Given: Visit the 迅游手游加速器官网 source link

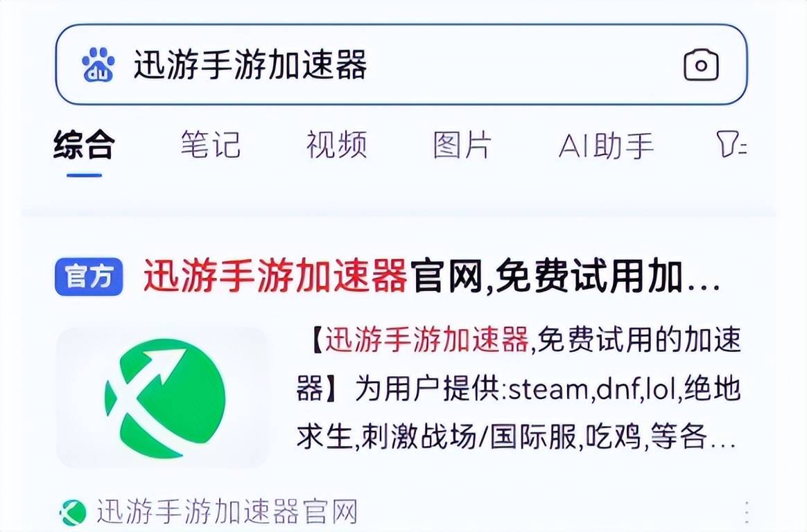Looking at the screenshot, I should pos(227,512).
